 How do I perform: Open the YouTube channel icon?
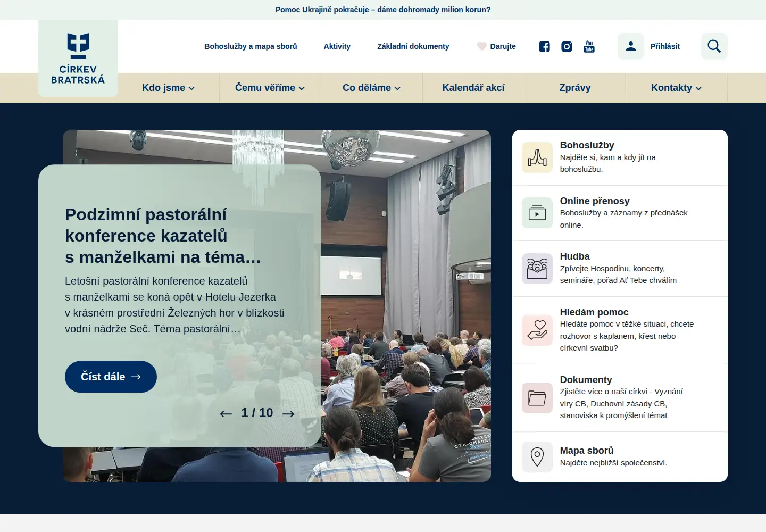(x=589, y=46)
